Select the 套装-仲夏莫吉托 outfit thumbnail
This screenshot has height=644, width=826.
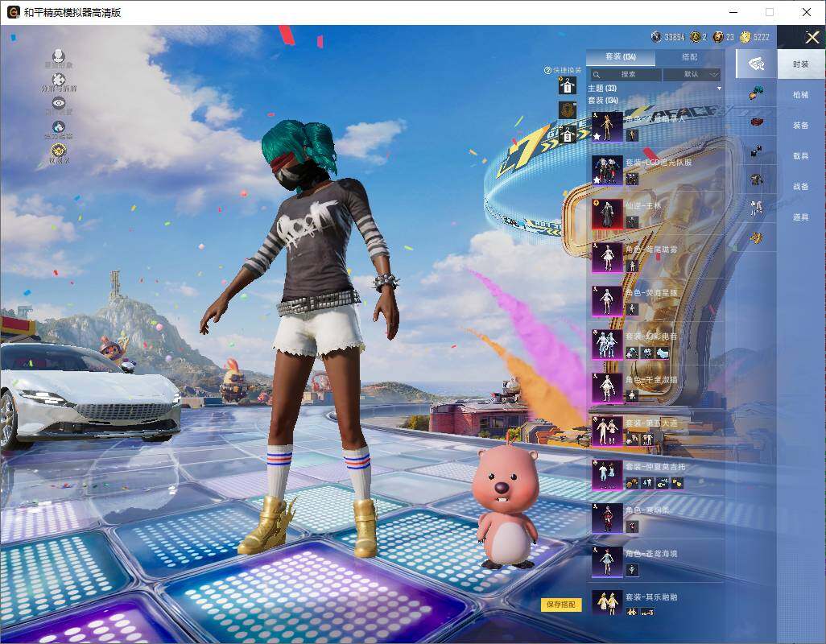coord(607,474)
